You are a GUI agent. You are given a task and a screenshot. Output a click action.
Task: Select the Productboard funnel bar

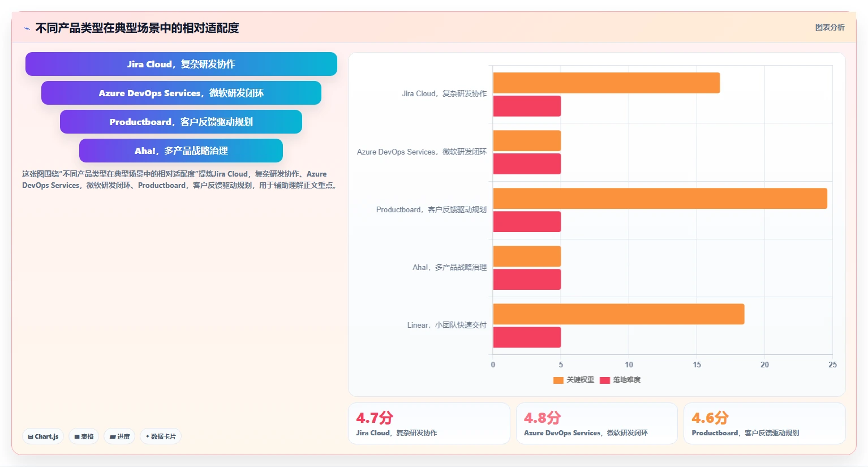pyautogui.click(x=181, y=122)
